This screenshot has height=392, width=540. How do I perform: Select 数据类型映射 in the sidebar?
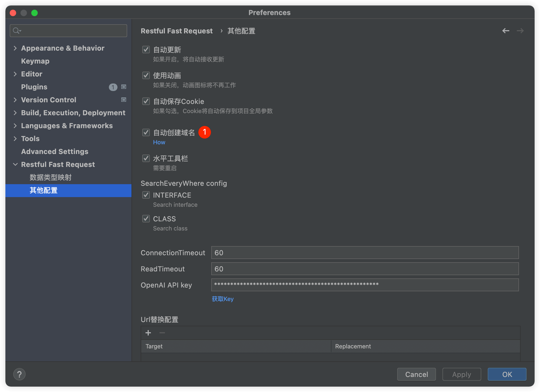(51, 177)
